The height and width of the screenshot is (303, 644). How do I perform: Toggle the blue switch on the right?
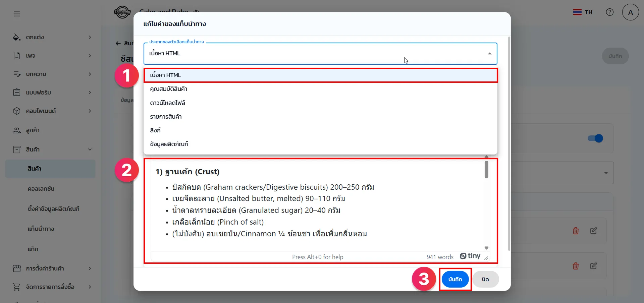(595, 138)
